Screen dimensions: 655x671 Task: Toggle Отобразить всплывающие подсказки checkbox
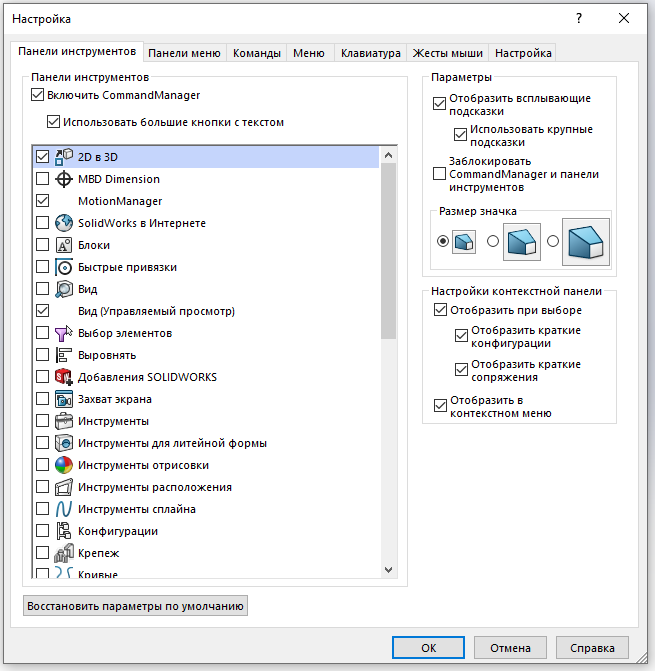(439, 104)
